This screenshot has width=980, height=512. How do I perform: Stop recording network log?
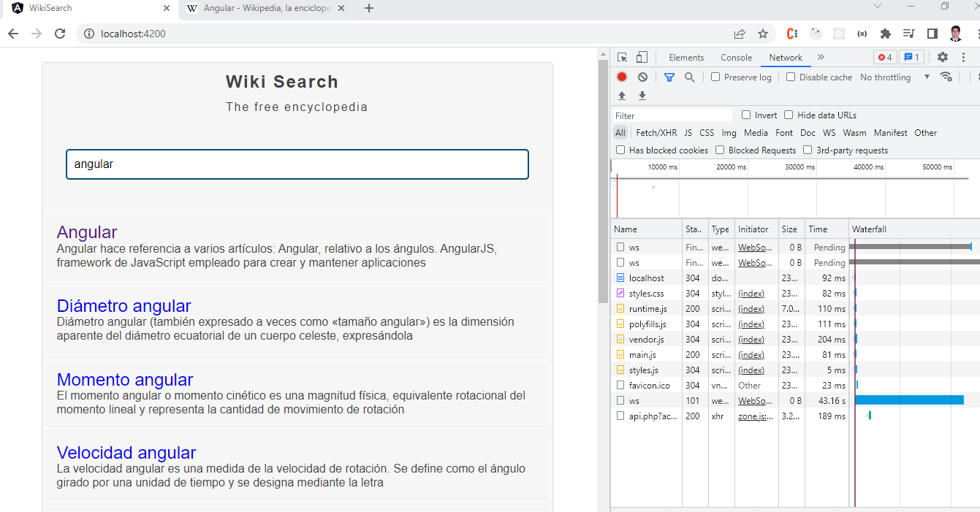(621, 77)
